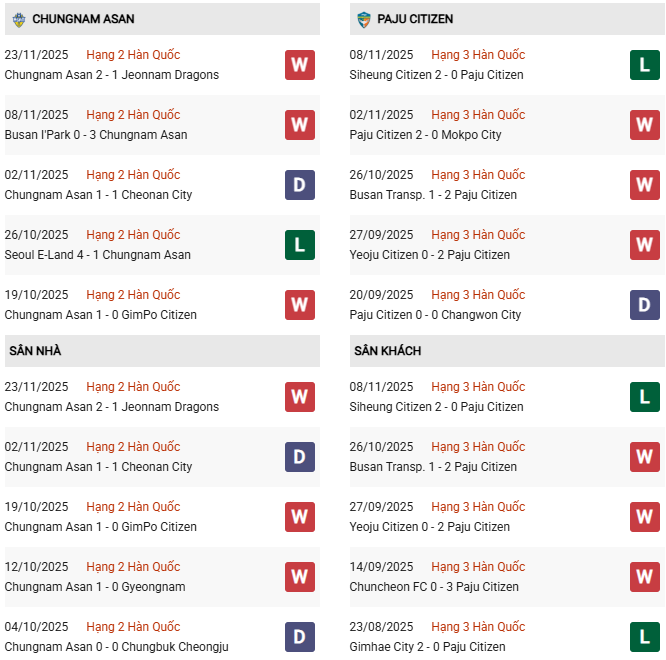Click the L badge for Gimhae City match
This screenshot has height=660, width=666.
(645, 637)
